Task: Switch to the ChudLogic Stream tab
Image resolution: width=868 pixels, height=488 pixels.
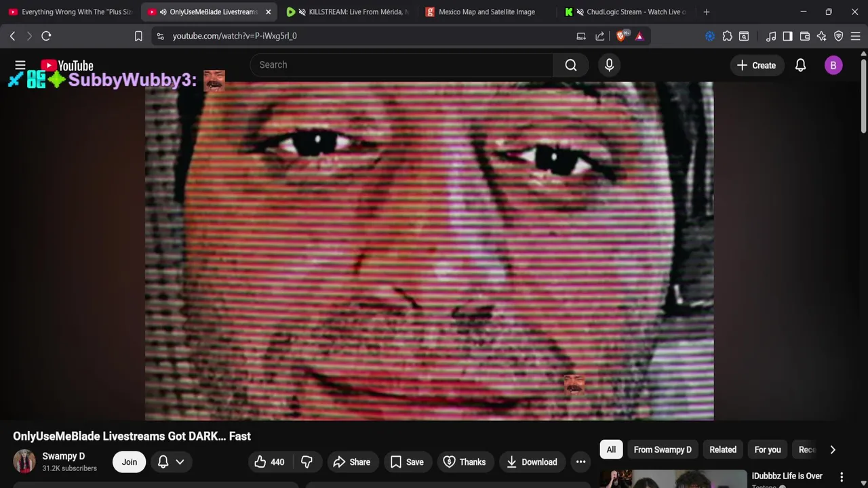Action: [626, 12]
